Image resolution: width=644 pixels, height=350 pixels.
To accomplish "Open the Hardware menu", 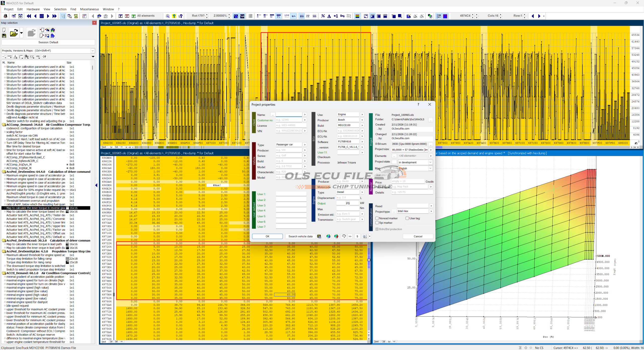I will [33, 9].
